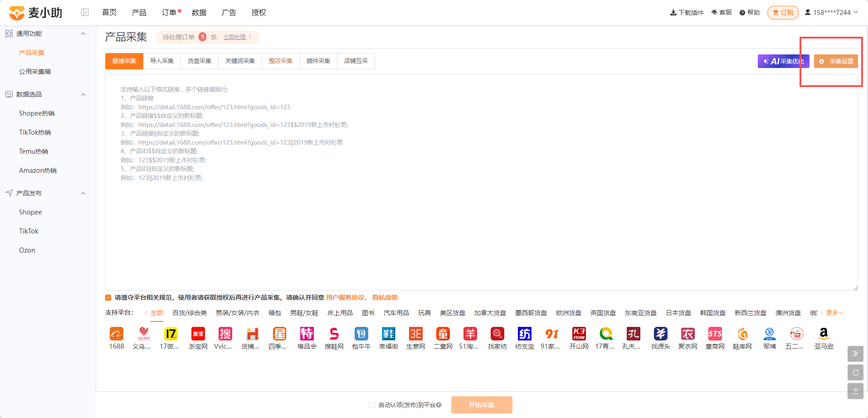Pick the 找源头 platform icon
The height and width of the screenshot is (418, 868).
(661, 334)
